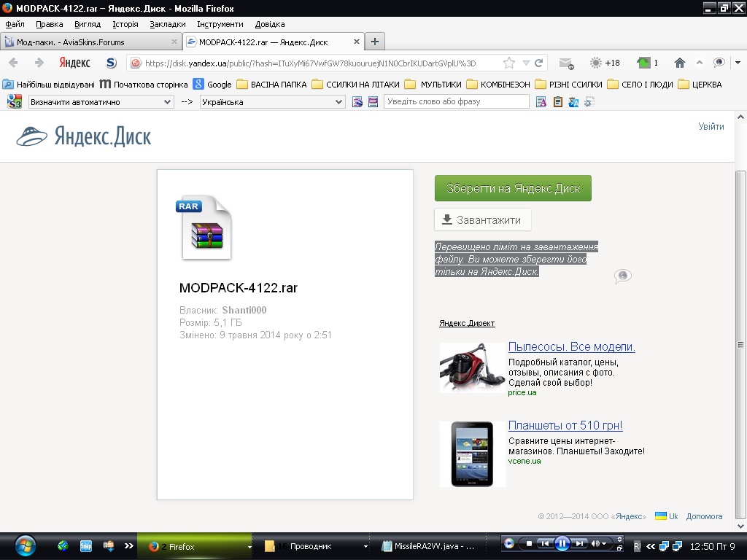
Task: Open target language dropdown Українська
Action: tap(272, 102)
